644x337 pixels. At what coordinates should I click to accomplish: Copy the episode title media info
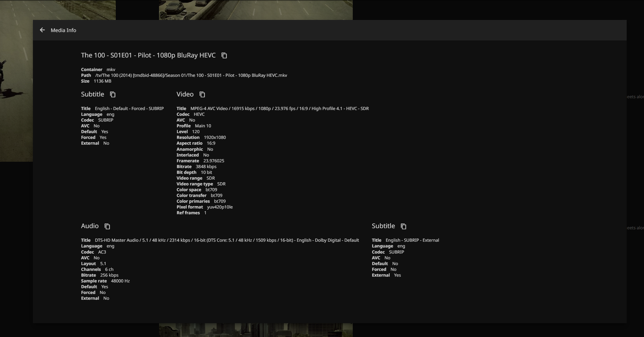(224, 55)
